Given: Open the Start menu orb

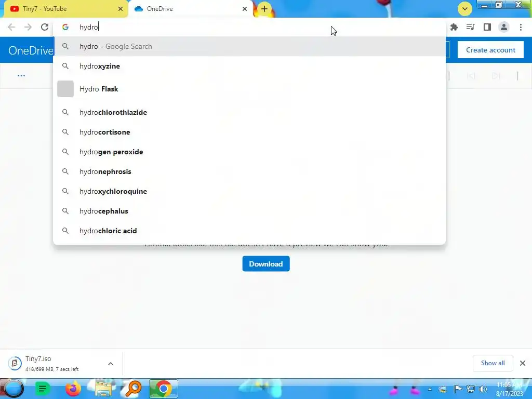Looking at the screenshot, I should (x=14, y=389).
